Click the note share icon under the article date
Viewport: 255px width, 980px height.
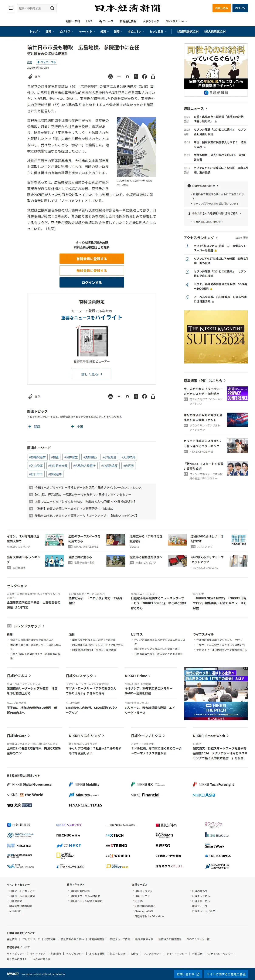pos(127,77)
